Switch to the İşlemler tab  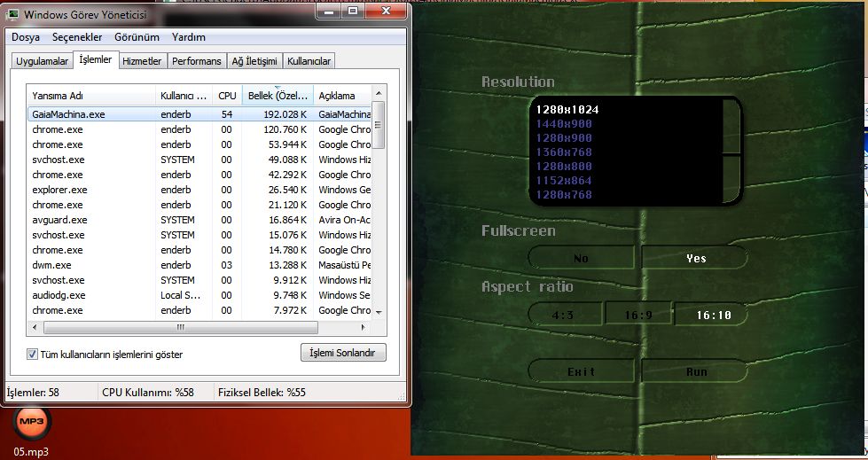pos(96,59)
